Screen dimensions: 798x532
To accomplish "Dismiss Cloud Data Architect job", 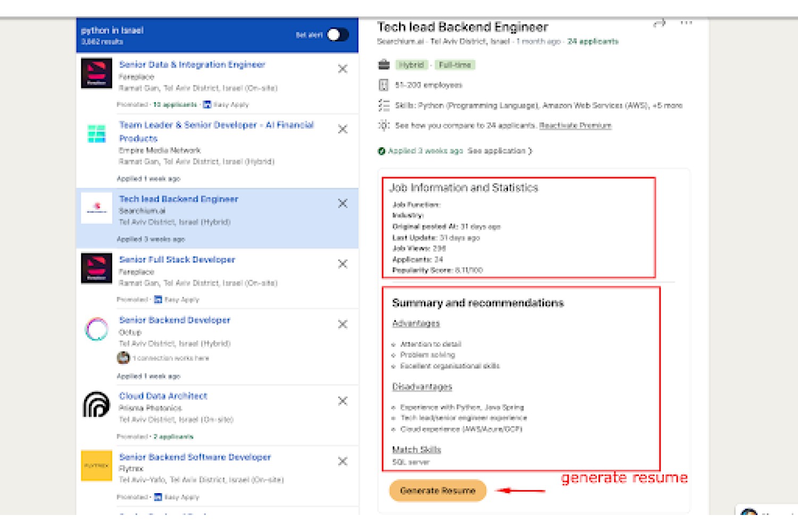I will pyautogui.click(x=343, y=401).
